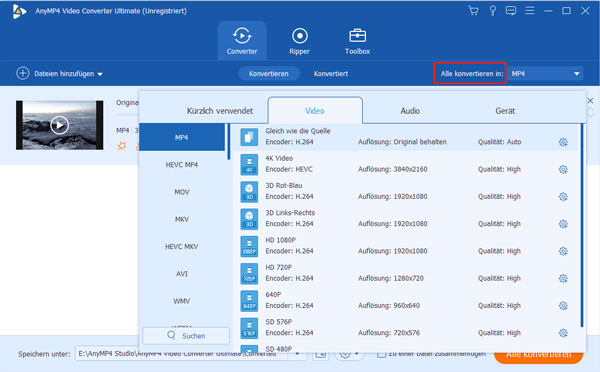Open settings gear for 3D Rot-Blau
The image size is (600, 372).
[563, 197]
